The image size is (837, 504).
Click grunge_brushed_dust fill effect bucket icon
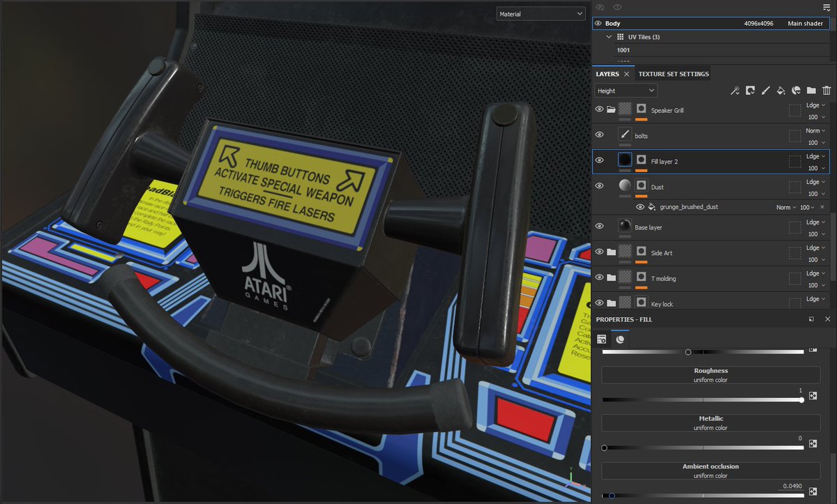click(x=651, y=207)
